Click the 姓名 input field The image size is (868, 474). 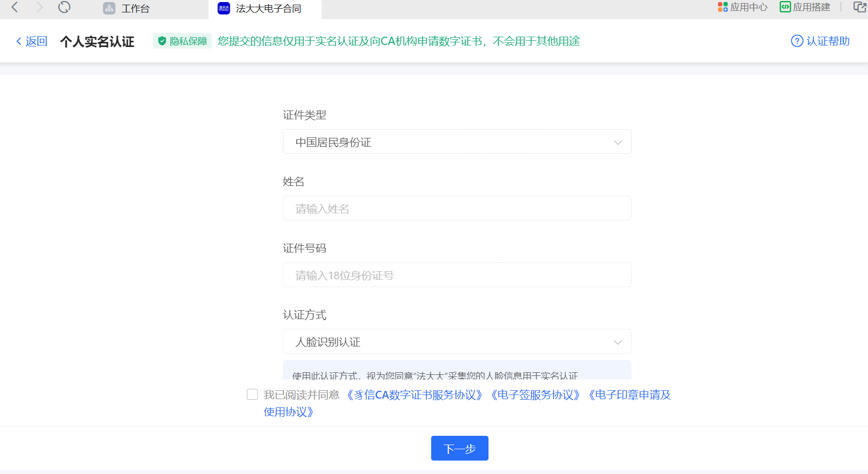pyautogui.click(x=457, y=208)
